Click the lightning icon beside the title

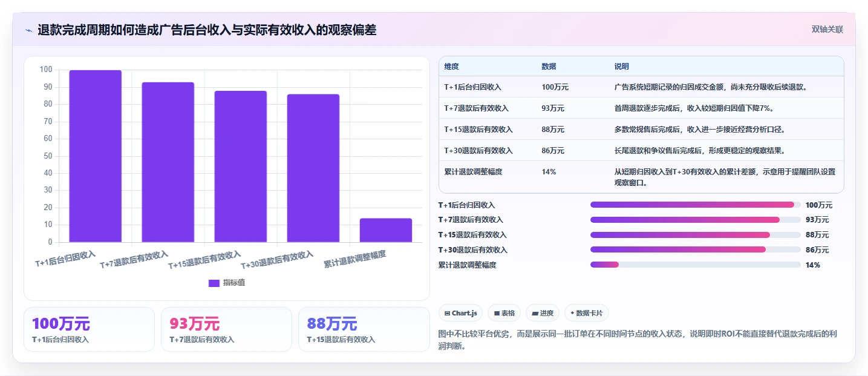pos(29,30)
